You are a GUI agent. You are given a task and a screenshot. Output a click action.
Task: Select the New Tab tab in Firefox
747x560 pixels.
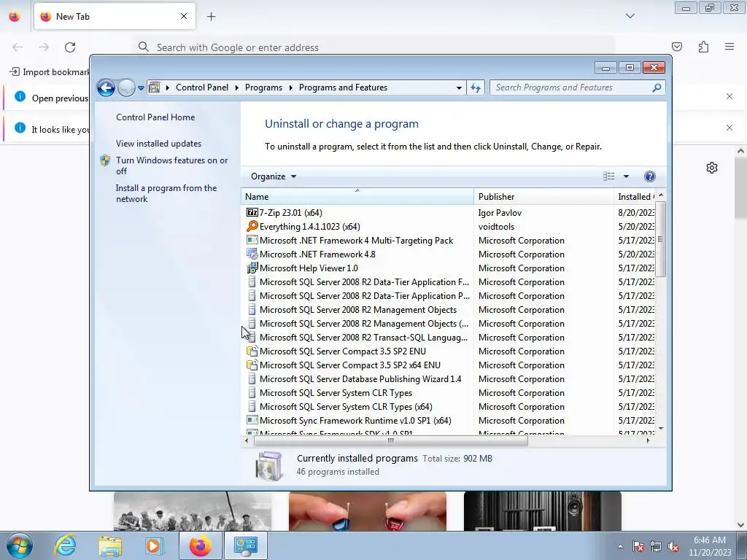[x=115, y=17]
